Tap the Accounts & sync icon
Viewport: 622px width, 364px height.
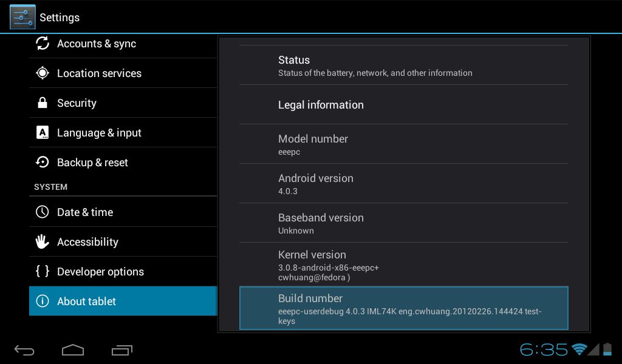pyautogui.click(x=43, y=43)
